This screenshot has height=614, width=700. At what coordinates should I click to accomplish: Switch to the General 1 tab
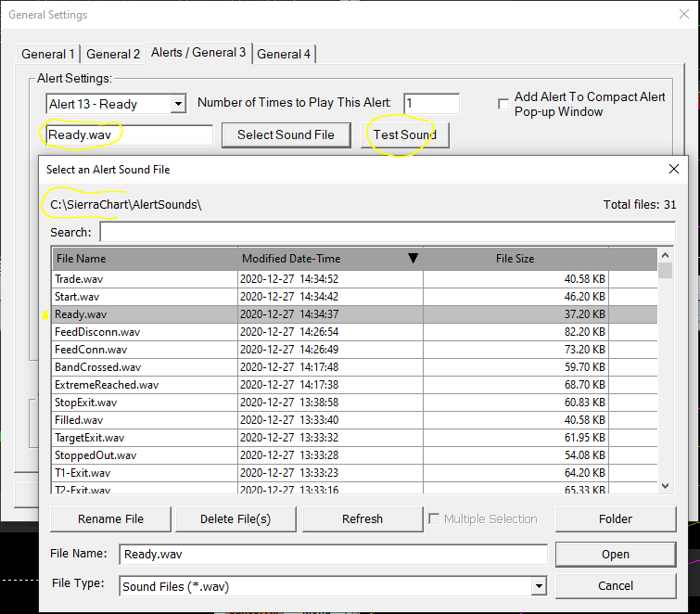[48, 54]
